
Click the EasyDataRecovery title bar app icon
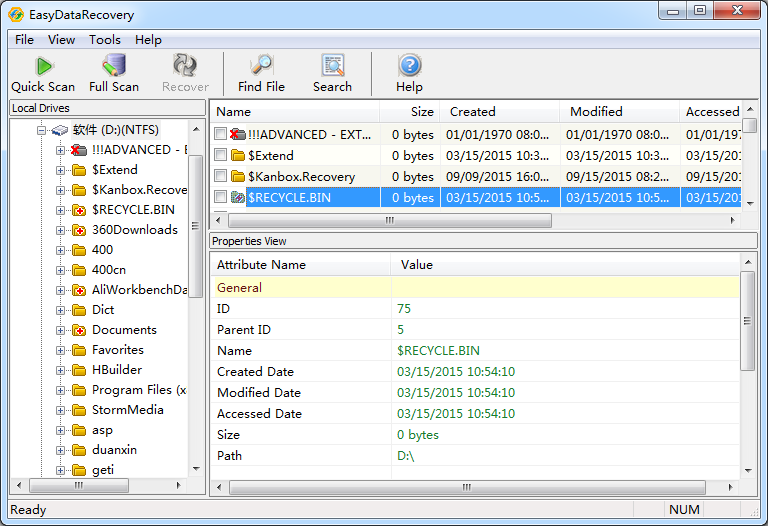click(16, 14)
